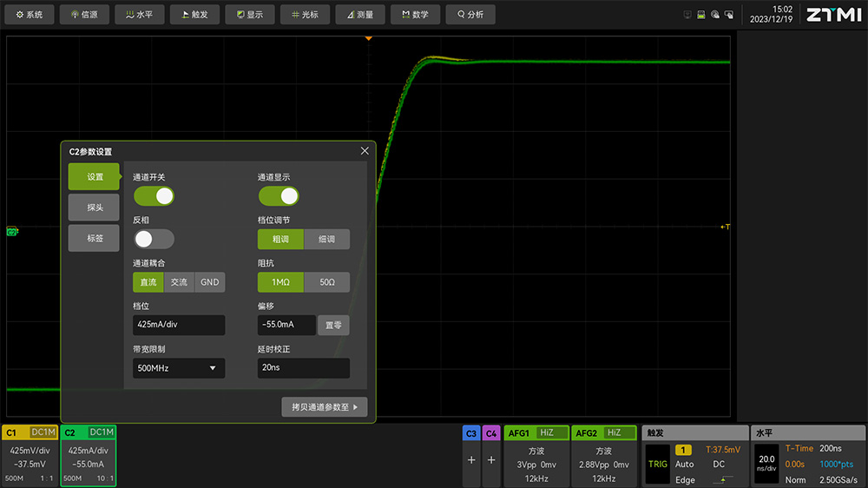Click the orange trigger position marker
Viewport: 868px width, 488px height.
point(368,39)
